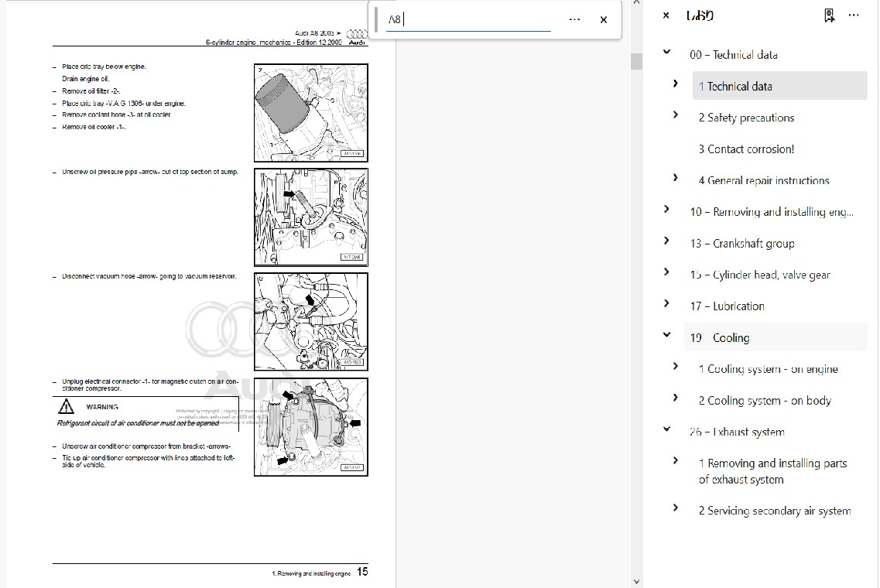Select 4 General repair instructions bookmark

coord(764,180)
